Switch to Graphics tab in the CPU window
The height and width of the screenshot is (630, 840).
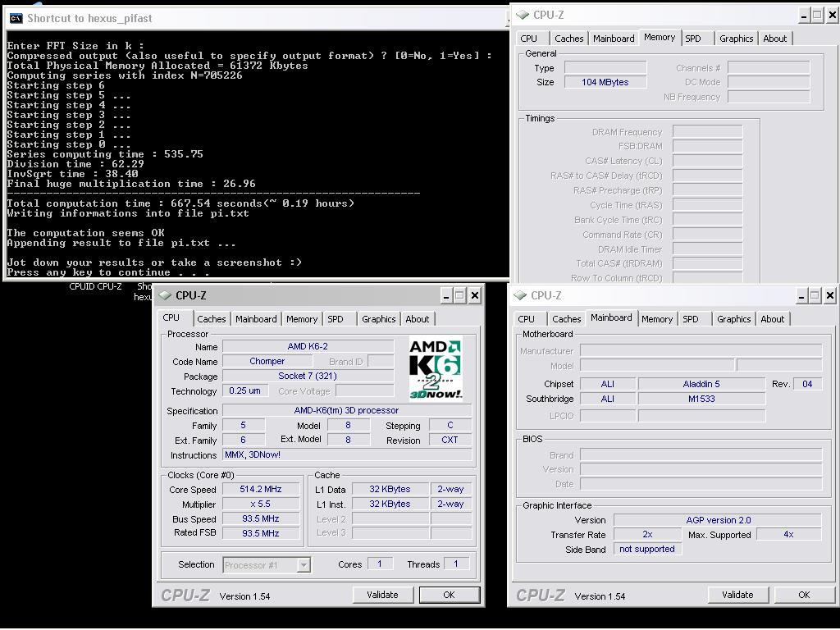379,319
